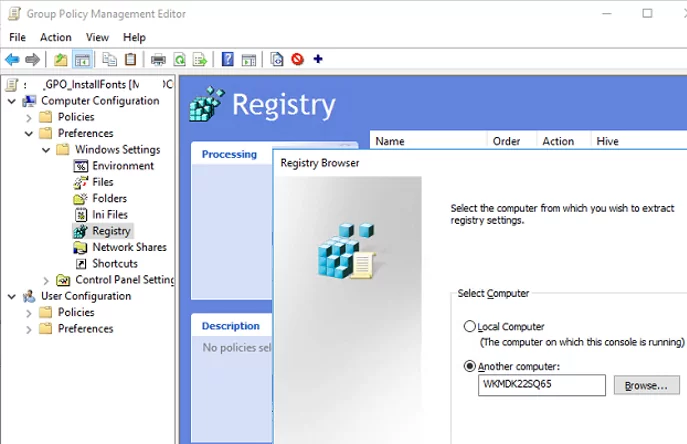Select the Windows Settings tree label

pyautogui.click(x=117, y=149)
